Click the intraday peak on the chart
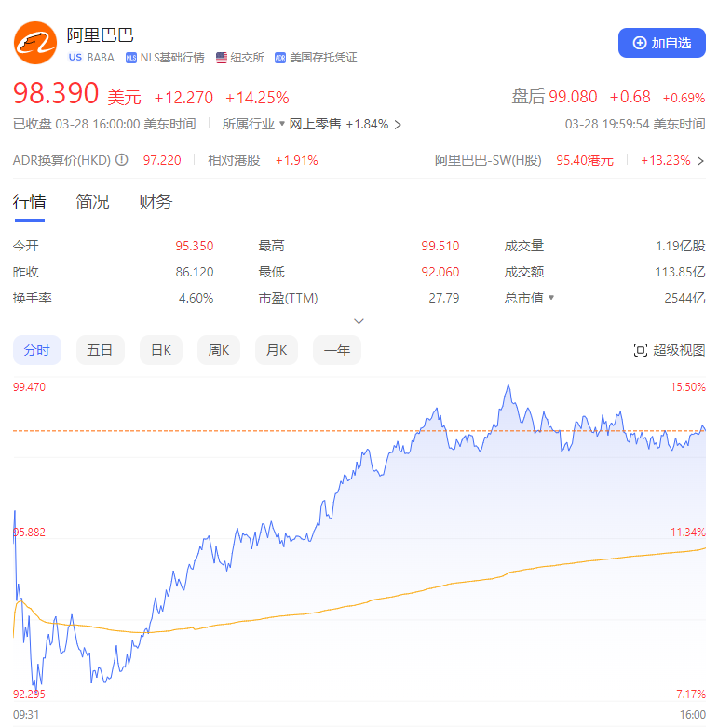 (x=508, y=385)
